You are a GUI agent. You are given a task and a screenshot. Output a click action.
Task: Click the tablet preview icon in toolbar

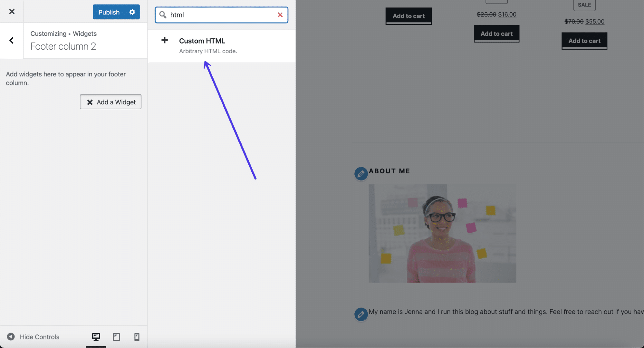[116, 336]
